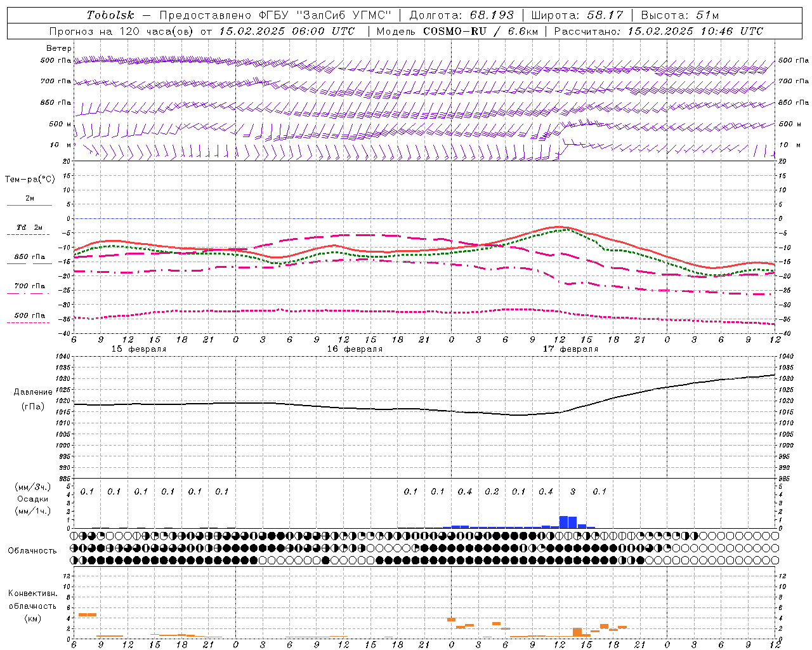This screenshot has width=812, height=650.
Task: Click the orange convective bar near 5 km
Action: pos(87,614)
